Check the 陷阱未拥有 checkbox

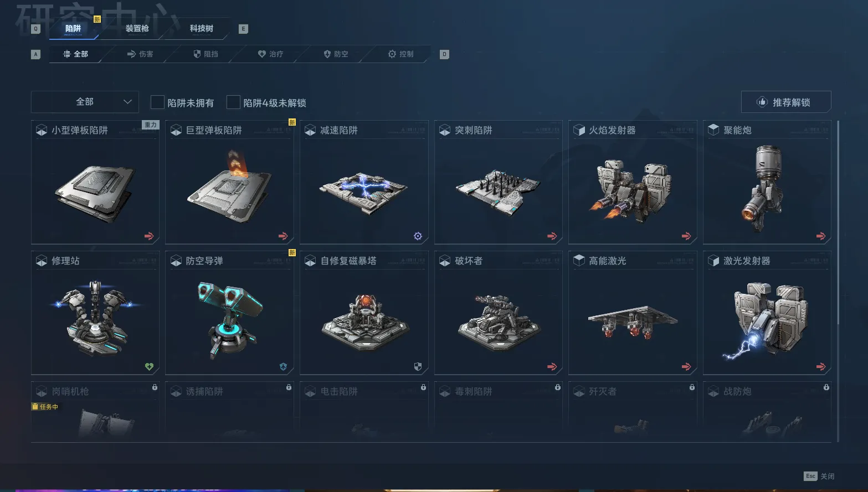[157, 102]
